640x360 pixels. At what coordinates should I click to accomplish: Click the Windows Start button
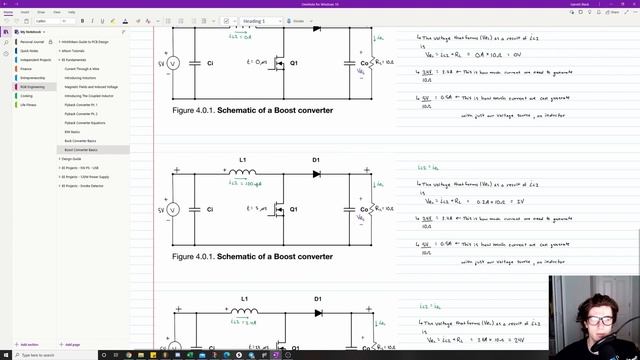6,355
